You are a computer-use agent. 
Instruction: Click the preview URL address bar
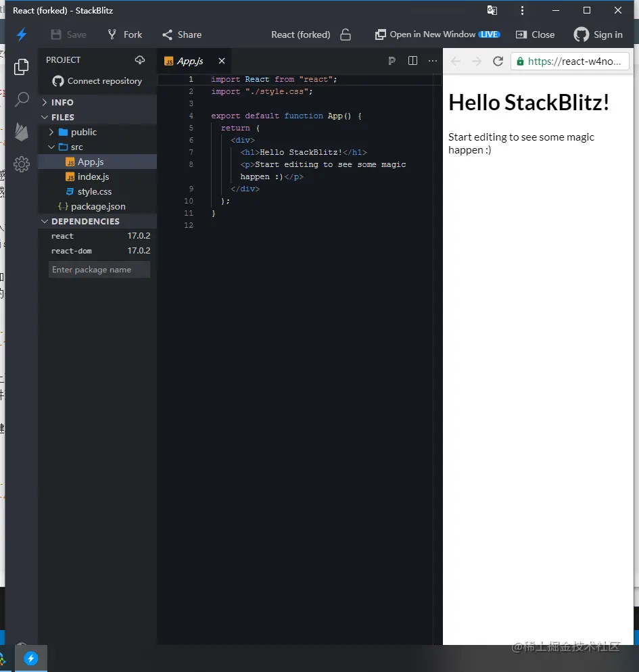point(570,62)
